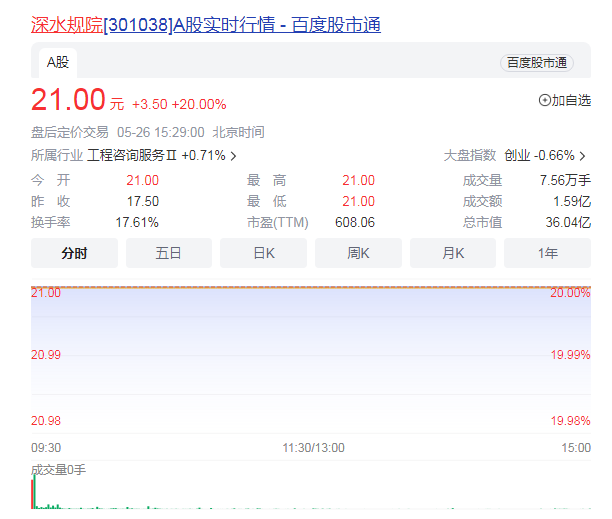The height and width of the screenshot is (519, 612).
Task: Select the 周K weekly chart tab
Action: [358, 253]
